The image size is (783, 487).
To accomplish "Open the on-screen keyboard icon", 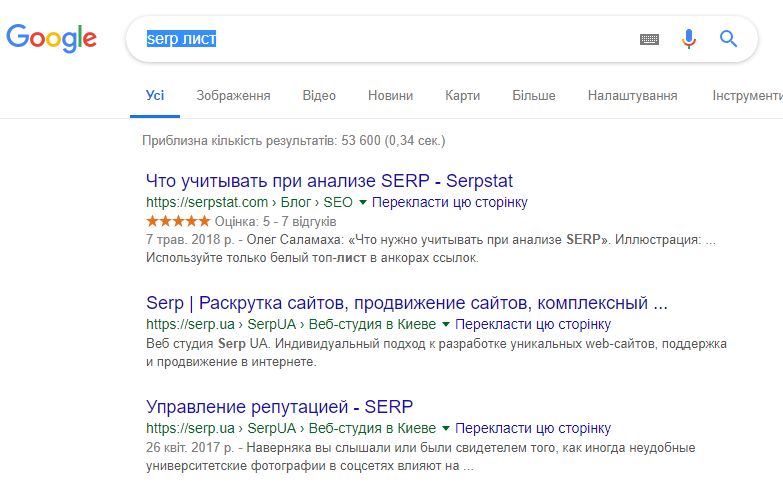I will 649,39.
